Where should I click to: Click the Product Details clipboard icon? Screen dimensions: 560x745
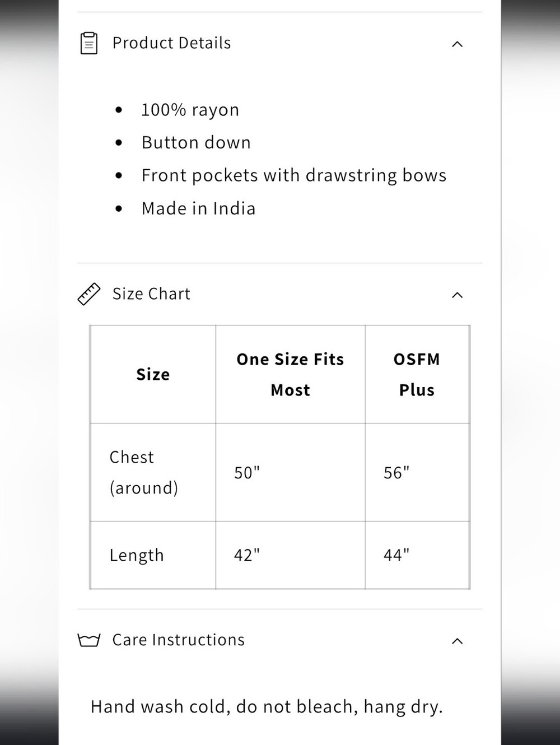tap(89, 43)
